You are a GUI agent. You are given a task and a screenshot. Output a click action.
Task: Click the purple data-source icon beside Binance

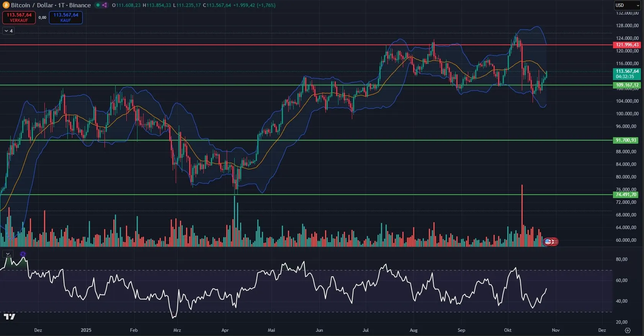pos(105,5)
